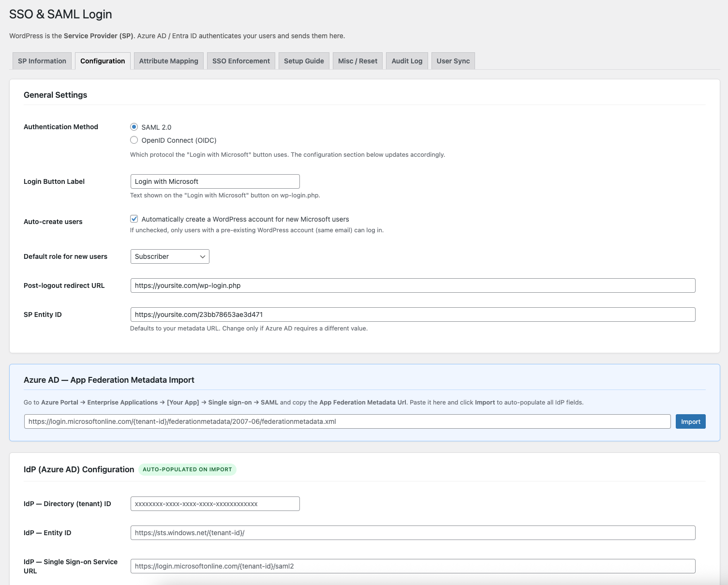Go to the Setup Guide tab

pos(304,61)
